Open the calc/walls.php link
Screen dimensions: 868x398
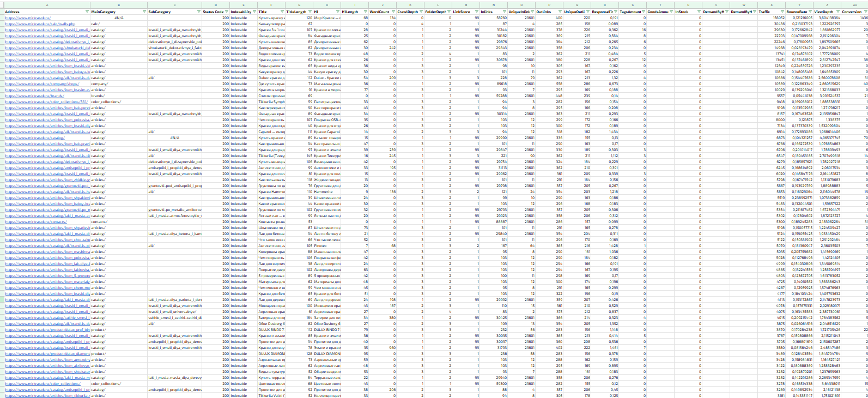tap(40, 24)
